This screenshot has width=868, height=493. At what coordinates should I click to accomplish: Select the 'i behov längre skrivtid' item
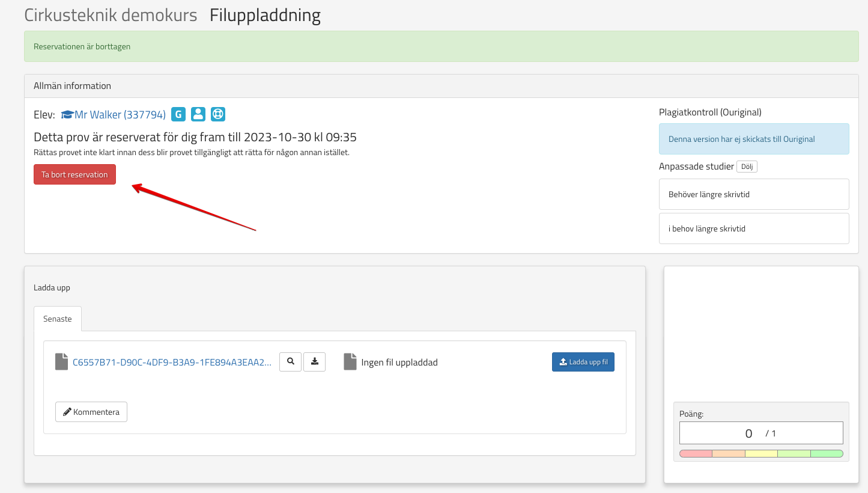click(x=754, y=228)
